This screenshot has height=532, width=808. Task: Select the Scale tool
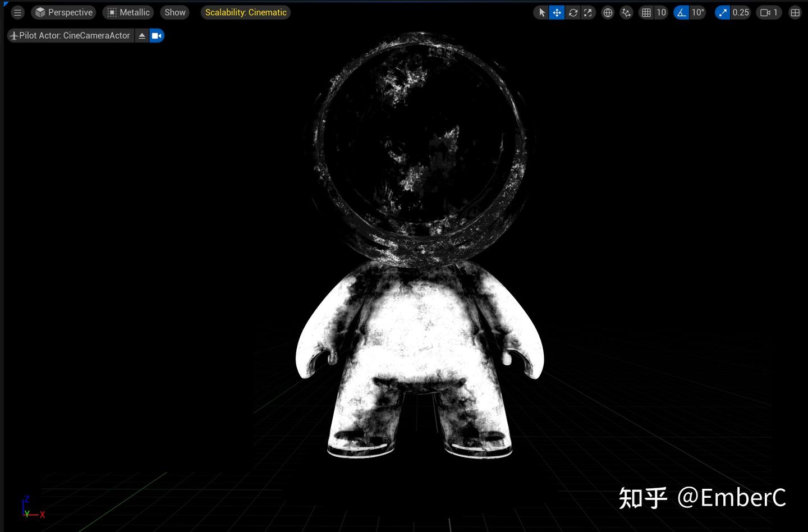click(587, 12)
